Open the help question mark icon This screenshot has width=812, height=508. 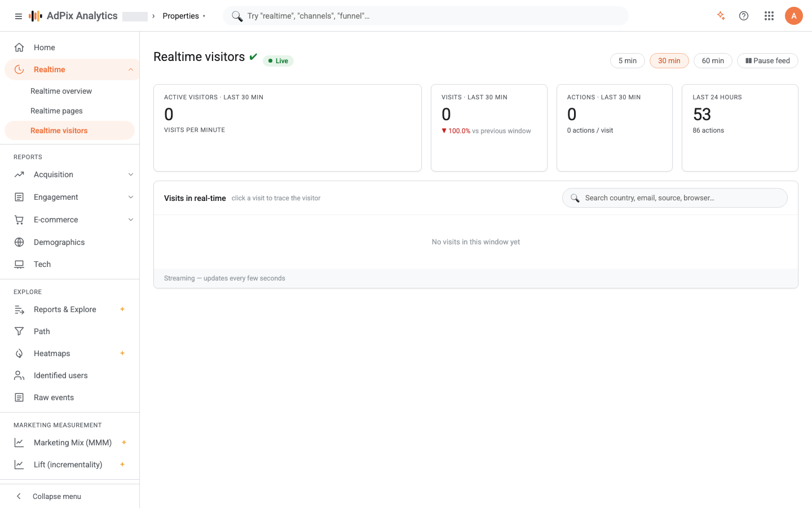click(744, 16)
